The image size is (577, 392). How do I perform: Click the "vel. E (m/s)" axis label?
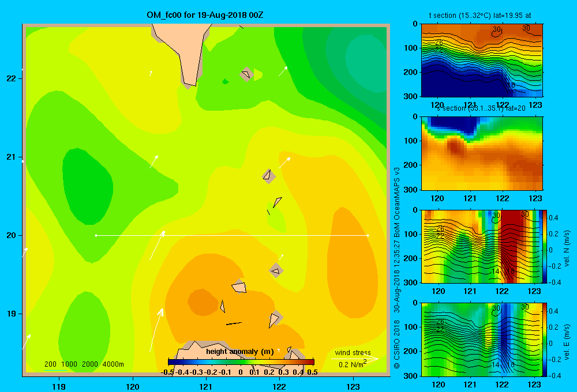pyautogui.click(x=567, y=342)
